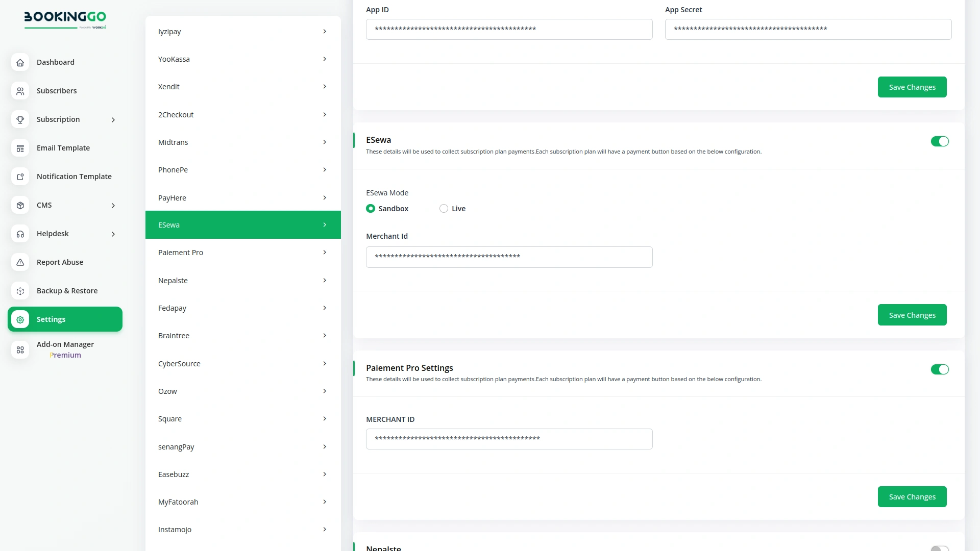This screenshot has width=980, height=551.
Task: Click the BookingGo logo
Action: click(x=65, y=19)
